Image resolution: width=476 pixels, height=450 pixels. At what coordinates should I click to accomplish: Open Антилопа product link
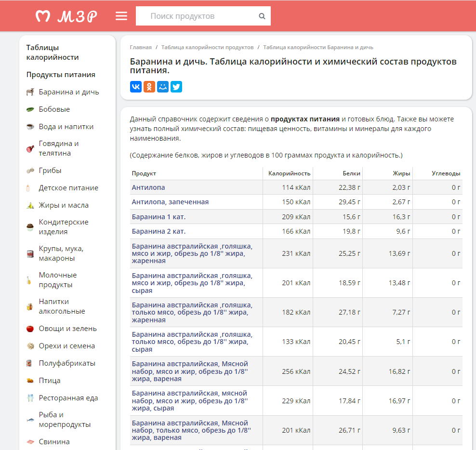pyautogui.click(x=148, y=187)
